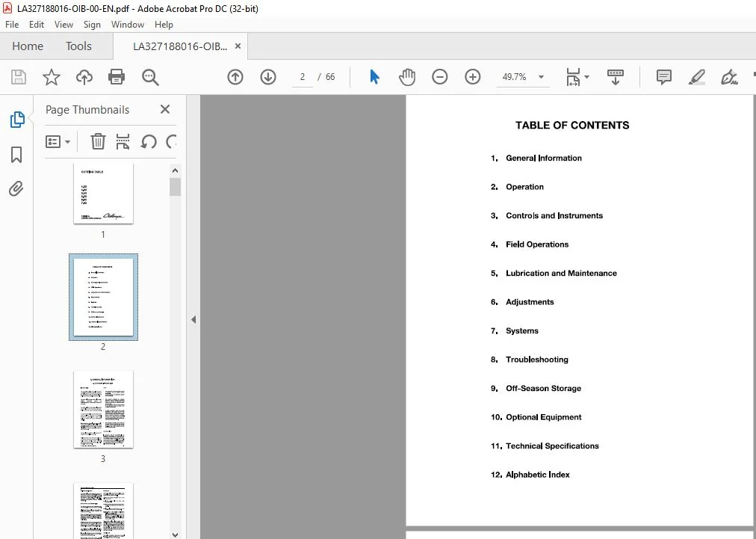Rotate page counterclockwise in thumbnails panel
756x539 pixels.
pos(149,142)
